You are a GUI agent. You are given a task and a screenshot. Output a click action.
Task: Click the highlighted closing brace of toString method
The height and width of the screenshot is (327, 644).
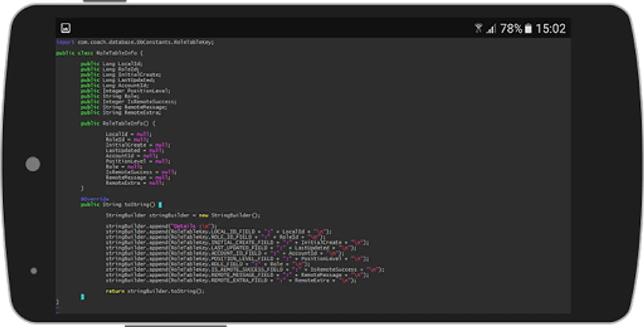coord(82,297)
